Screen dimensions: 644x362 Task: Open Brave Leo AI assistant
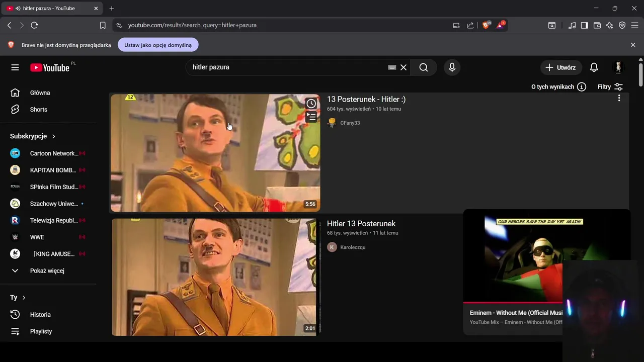coord(610,25)
